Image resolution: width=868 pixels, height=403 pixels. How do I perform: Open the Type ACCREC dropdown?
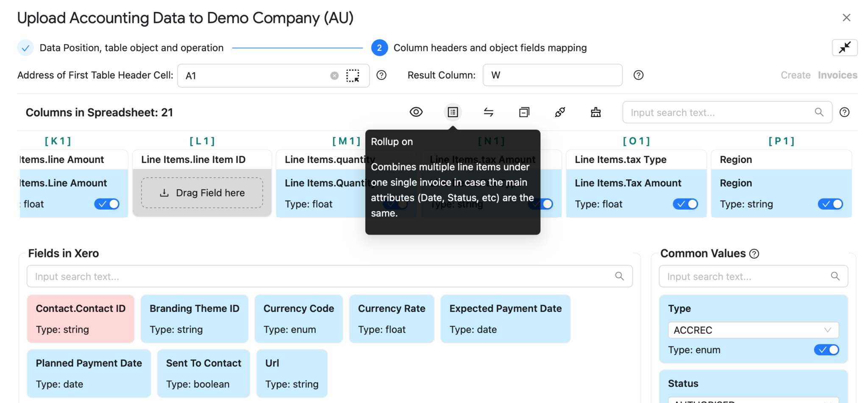tap(753, 330)
